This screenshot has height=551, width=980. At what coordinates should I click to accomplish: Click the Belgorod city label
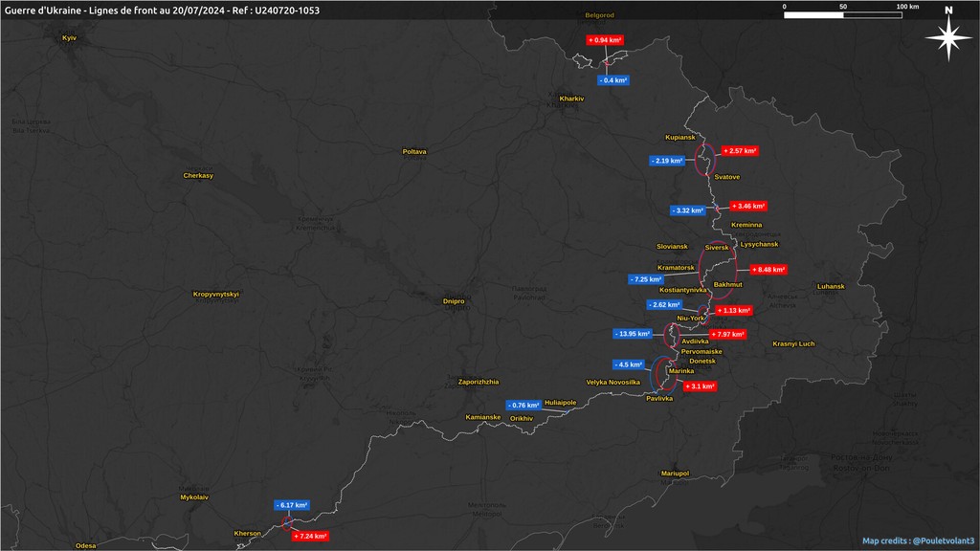[599, 15]
